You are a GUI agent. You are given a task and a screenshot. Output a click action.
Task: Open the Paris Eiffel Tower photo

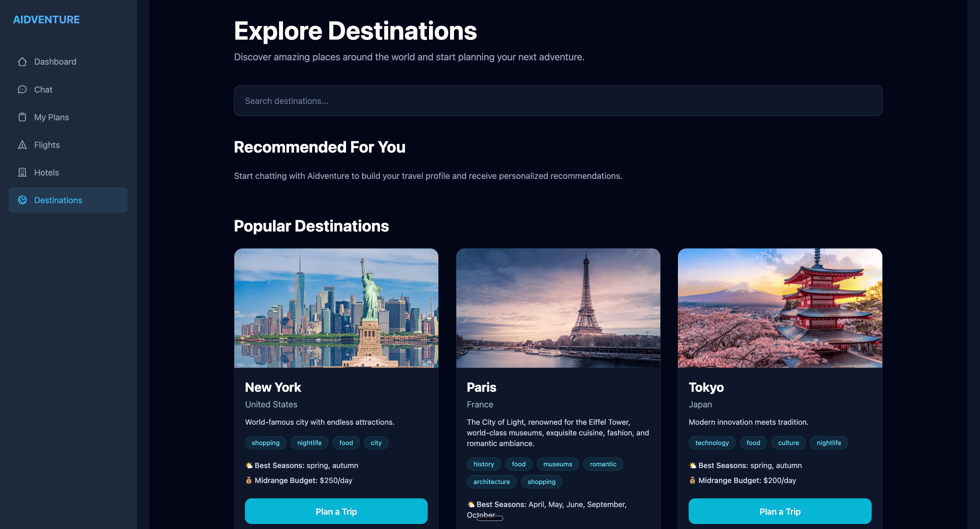click(x=558, y=308)
